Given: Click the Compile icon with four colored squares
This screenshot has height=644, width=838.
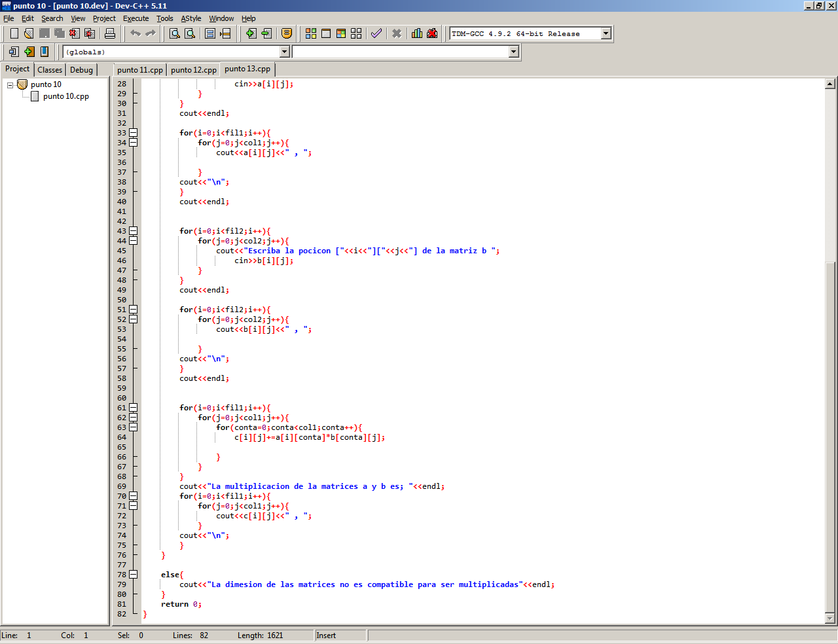Looking at the screenshot, I should pyautogui.click(x=311, y=33).
